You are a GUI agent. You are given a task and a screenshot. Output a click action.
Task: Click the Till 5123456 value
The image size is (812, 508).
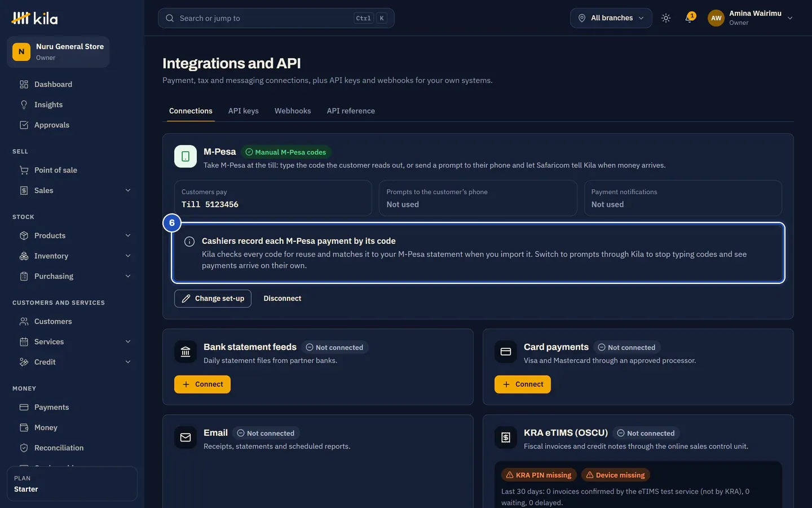click(x=210, y=205)
